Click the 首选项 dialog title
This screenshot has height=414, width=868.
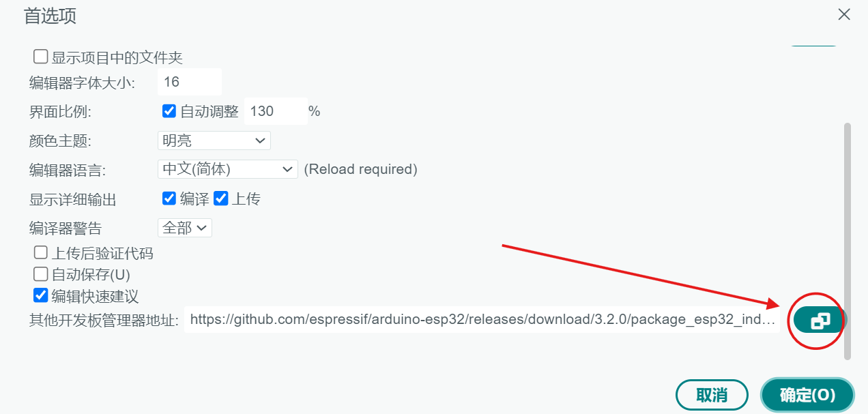tap(50, 16)
